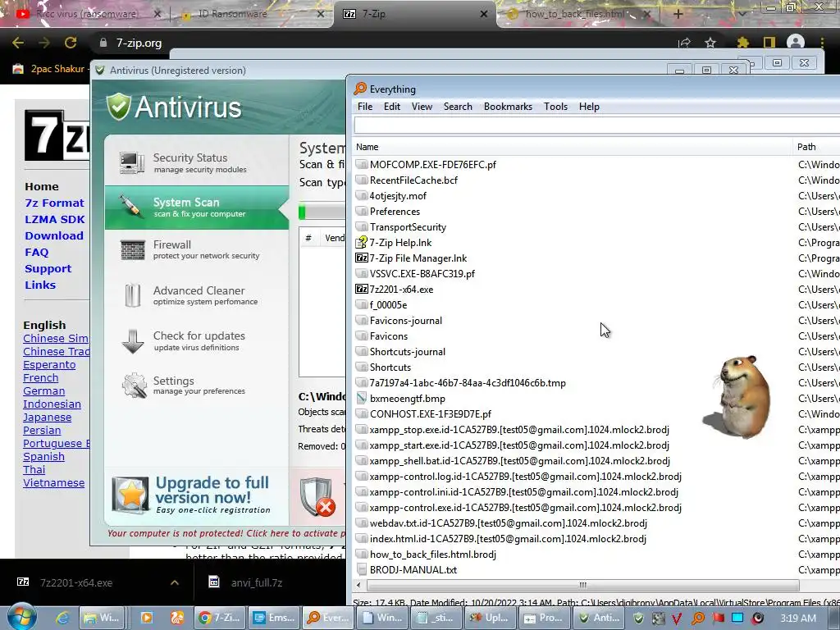Click the 7-Zip logo on the webpage

pos(57,135)
